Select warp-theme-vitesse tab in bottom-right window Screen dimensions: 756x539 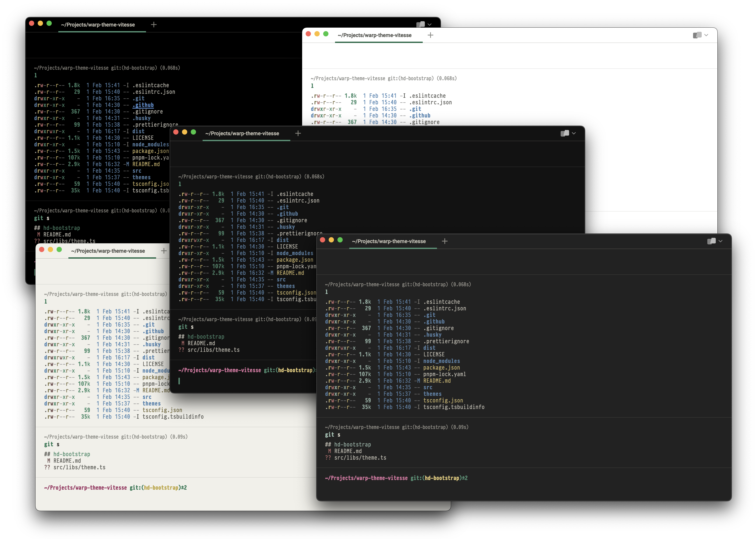point(389,241)
